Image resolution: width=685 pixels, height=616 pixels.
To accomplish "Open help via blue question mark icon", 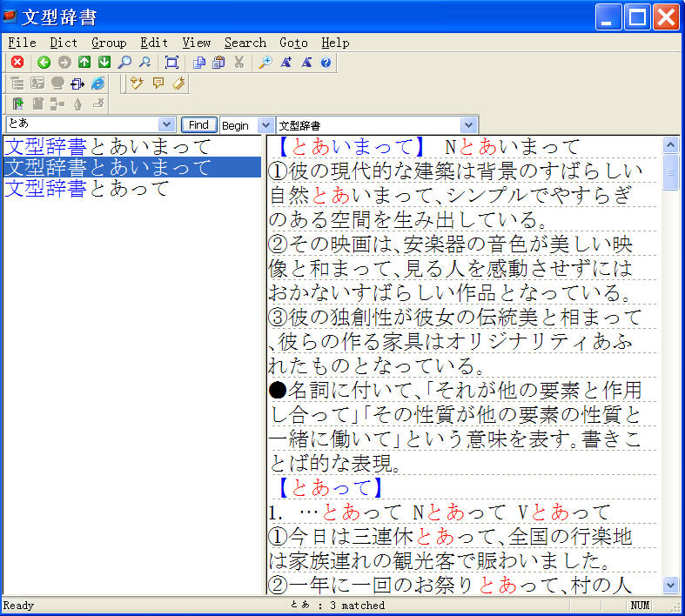I will click(326, 63).
